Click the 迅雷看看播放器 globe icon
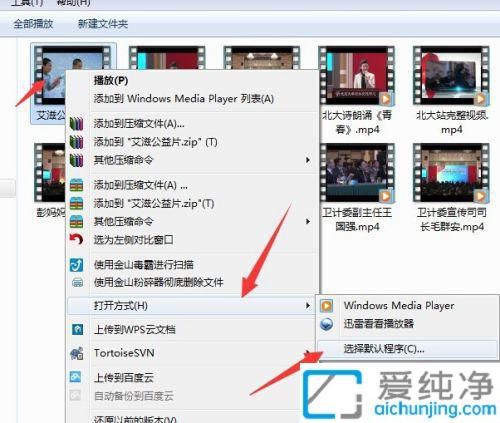The width and height of the screenshot is (500, 423). pyautogui.click(x=327, y=324)
